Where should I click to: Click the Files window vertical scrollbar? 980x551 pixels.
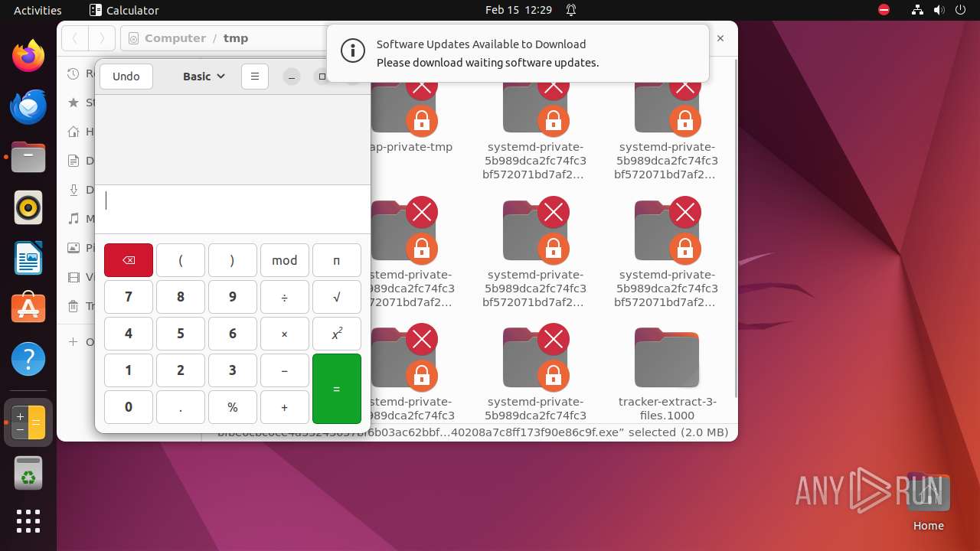[x=736, y=230]
